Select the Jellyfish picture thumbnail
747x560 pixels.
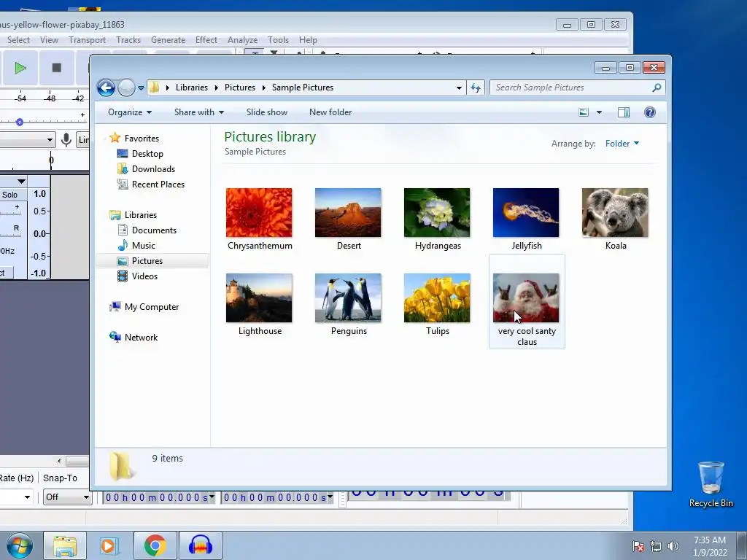526,213
